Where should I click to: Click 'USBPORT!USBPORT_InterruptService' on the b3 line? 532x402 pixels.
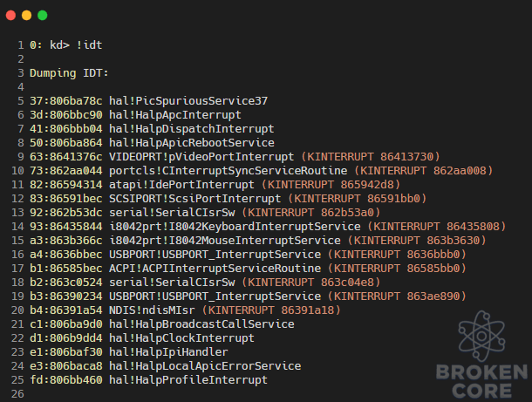pos(215,296)
